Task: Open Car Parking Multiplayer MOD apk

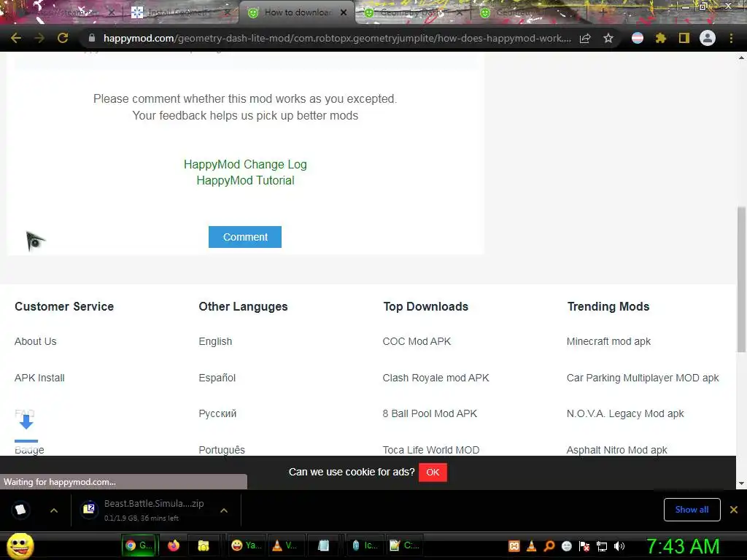Action: [643, 378]
